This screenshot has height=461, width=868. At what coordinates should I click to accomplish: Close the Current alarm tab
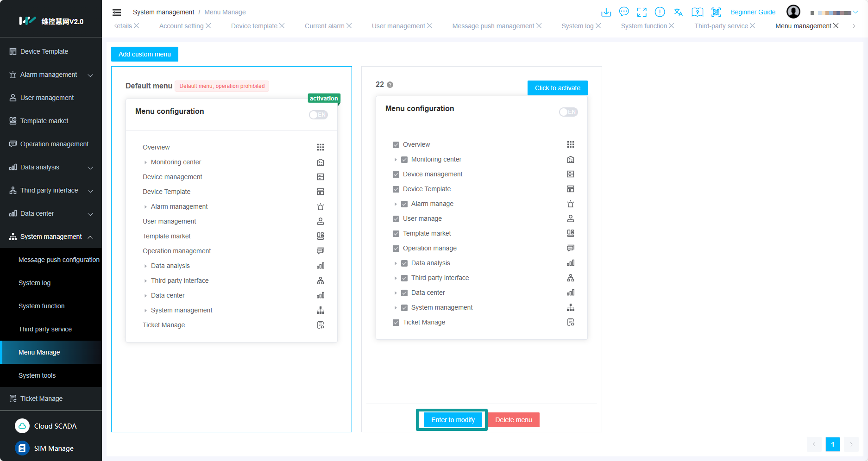tap(349, 26)
